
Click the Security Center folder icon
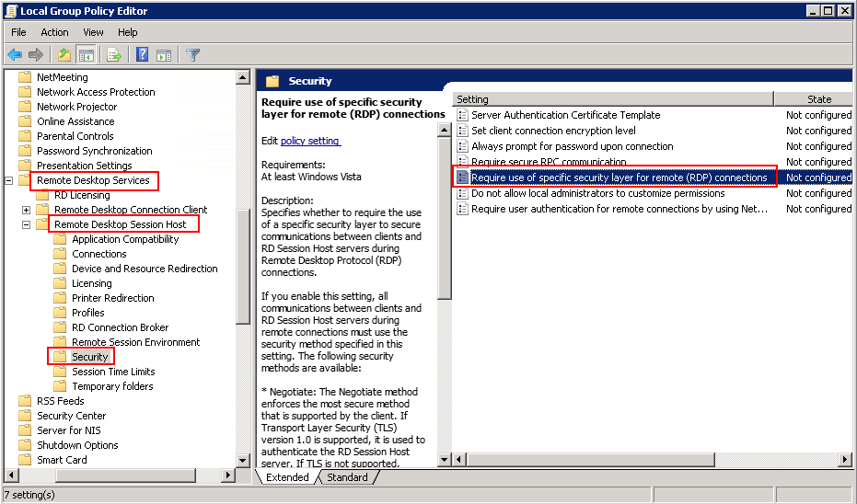coord(25,416)
